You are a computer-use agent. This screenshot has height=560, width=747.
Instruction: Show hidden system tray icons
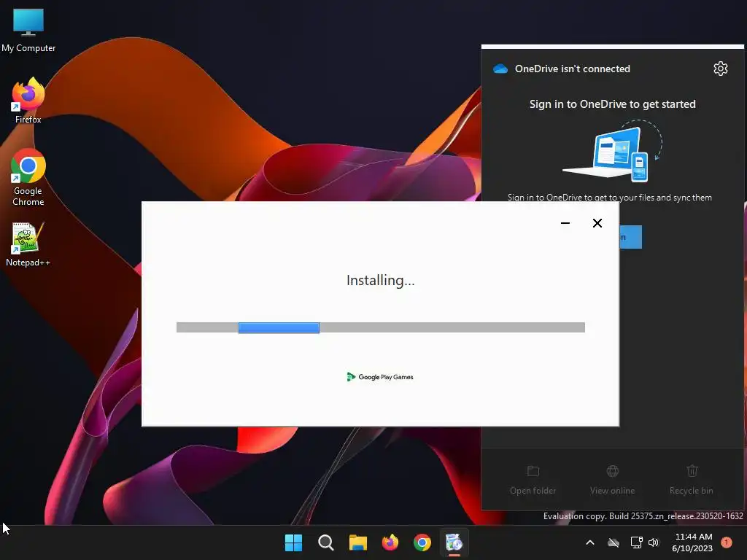(589, 542)
